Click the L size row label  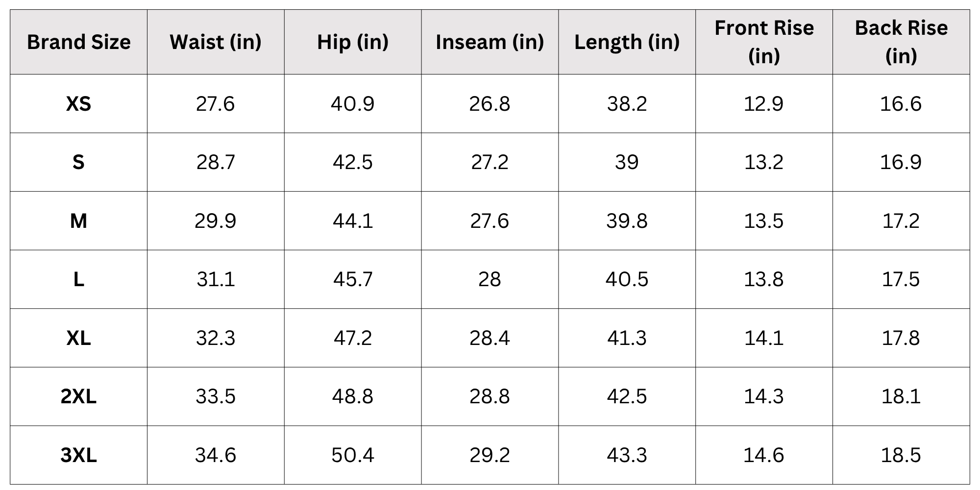[x=78, y=279]
